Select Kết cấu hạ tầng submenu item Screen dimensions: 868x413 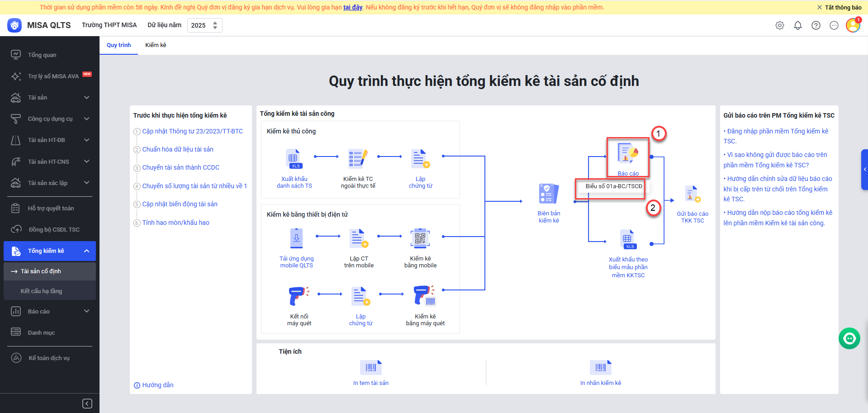[41, 291]
